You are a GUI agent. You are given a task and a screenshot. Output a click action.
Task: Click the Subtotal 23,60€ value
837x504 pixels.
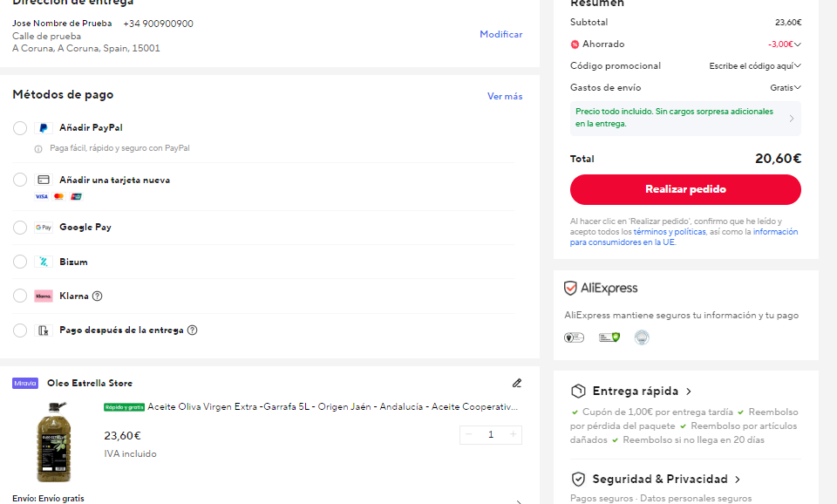788,23
